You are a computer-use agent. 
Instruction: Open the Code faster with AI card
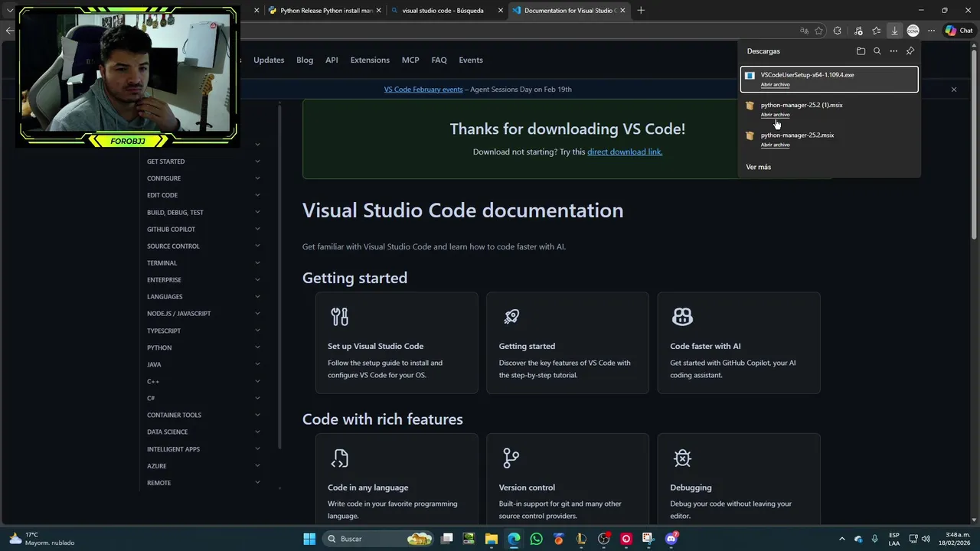coord(739,342)
